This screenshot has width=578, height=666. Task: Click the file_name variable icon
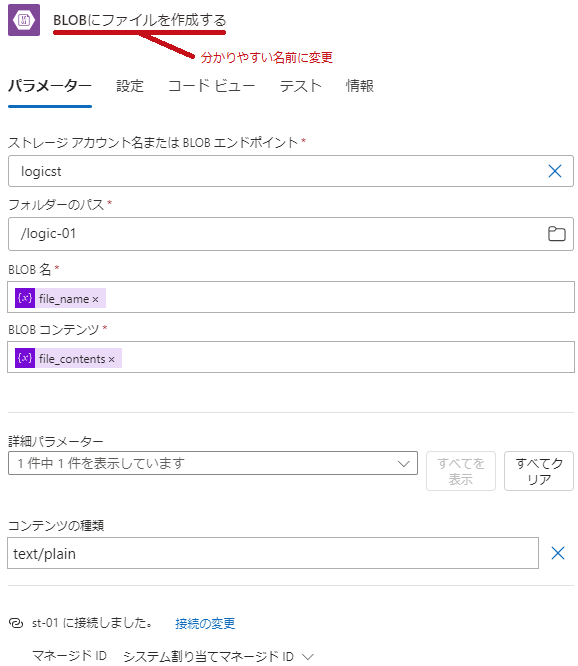click(x=25, y=298)
